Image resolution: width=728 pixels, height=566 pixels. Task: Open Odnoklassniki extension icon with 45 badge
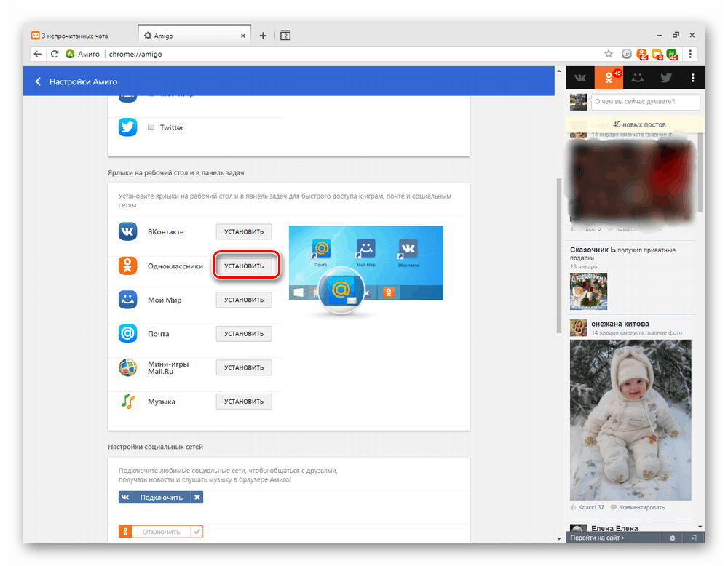642,55
